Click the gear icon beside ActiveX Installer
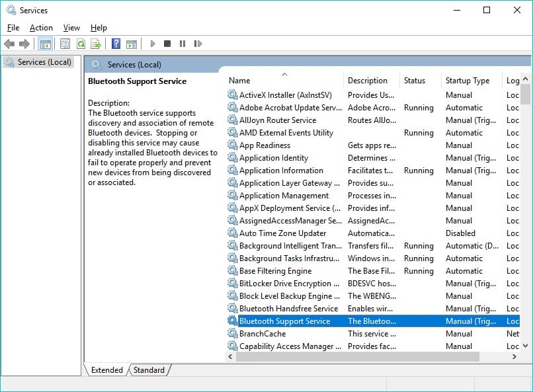The height and width of the screenshot is (392, 533). [x=233, y=95]
